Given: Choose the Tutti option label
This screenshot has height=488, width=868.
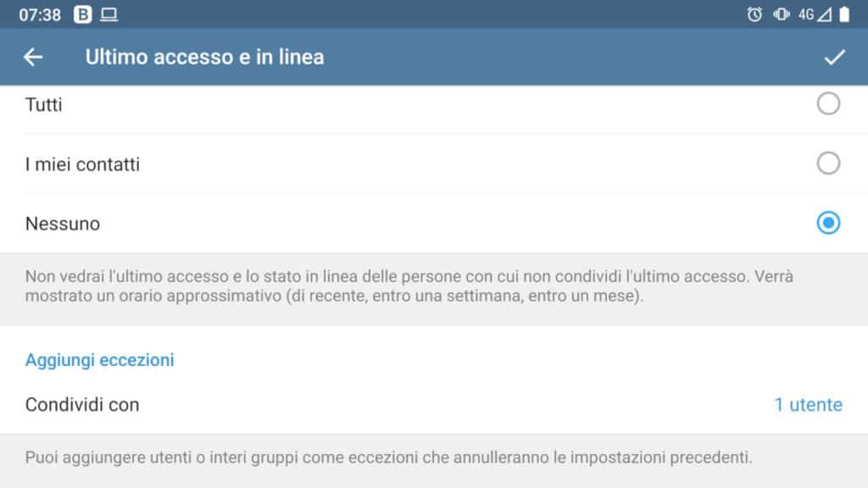Looking at the screenshot, I should point(44,105).
